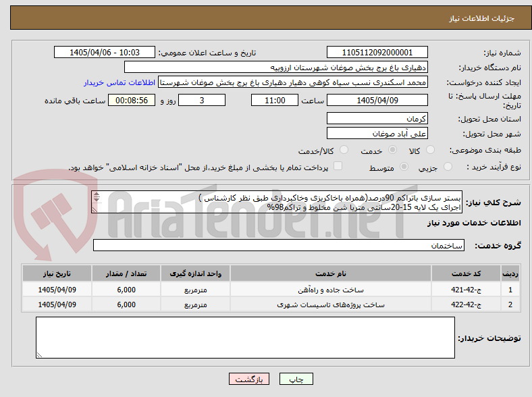Click the ساخت جاده و راه‌آهن cell
Viewport: 532px width, 397px height.
pyautogui.click(x=331, y=290)
